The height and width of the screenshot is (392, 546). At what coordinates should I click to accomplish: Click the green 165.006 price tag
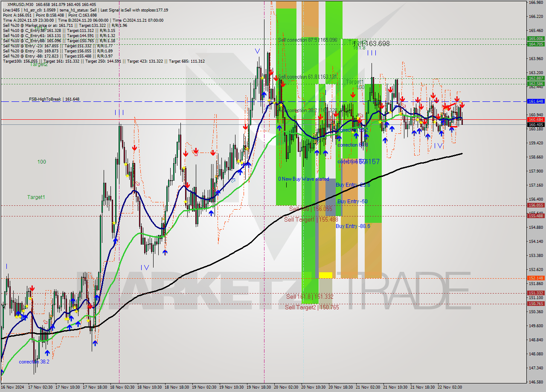click(x=536, y=39)
